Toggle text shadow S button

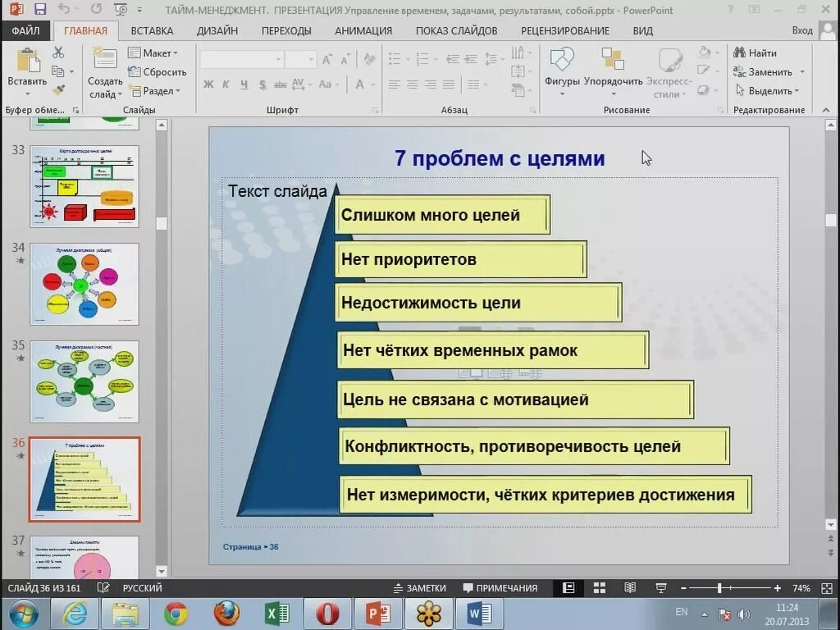(262, 84)
